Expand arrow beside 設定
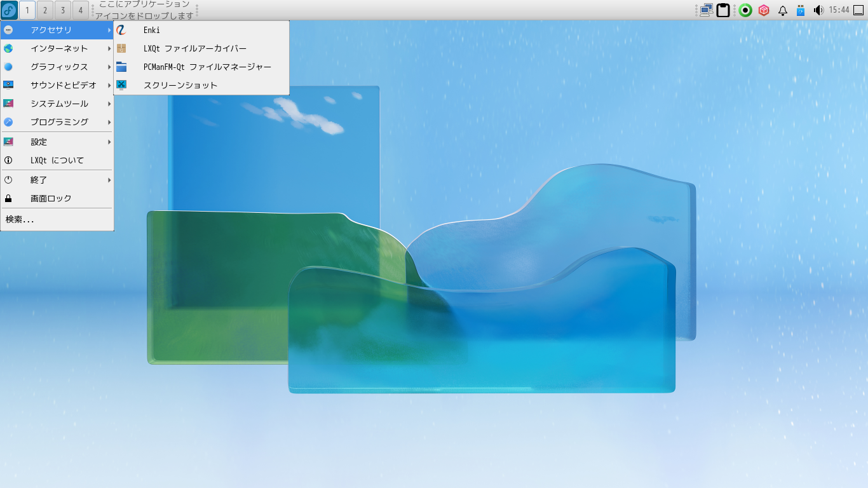This screenshot has width=868, height=488. 109,142
